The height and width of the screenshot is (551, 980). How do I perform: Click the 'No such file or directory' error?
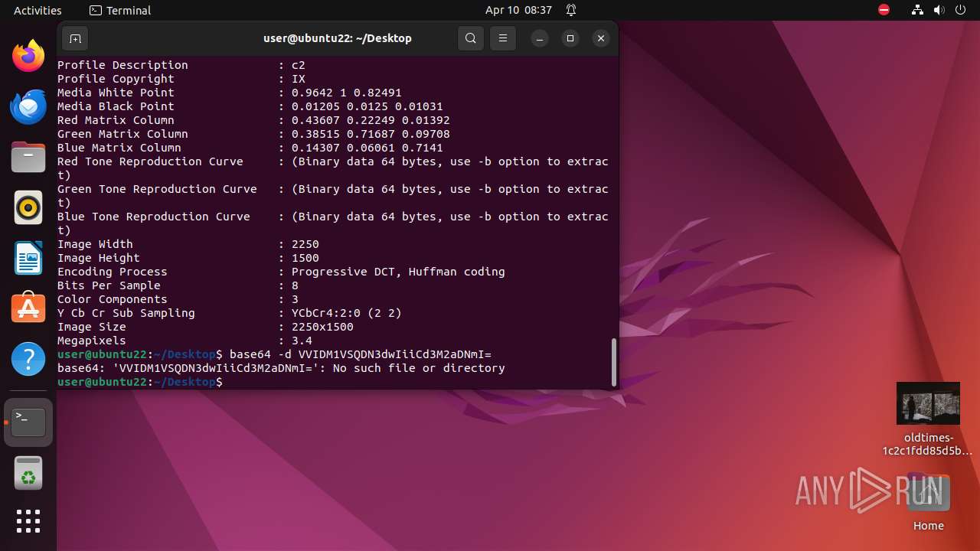(x=419, y=368)
